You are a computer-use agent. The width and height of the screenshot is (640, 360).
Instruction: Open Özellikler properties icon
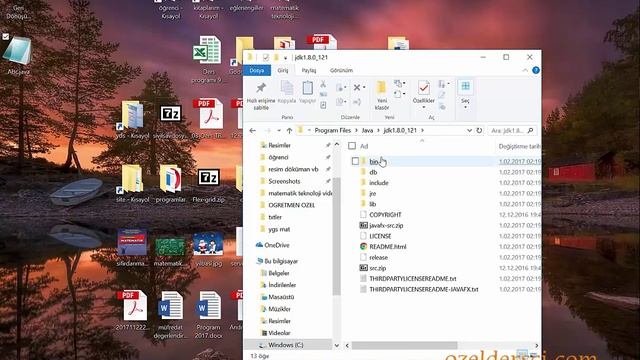coord(424,88)
